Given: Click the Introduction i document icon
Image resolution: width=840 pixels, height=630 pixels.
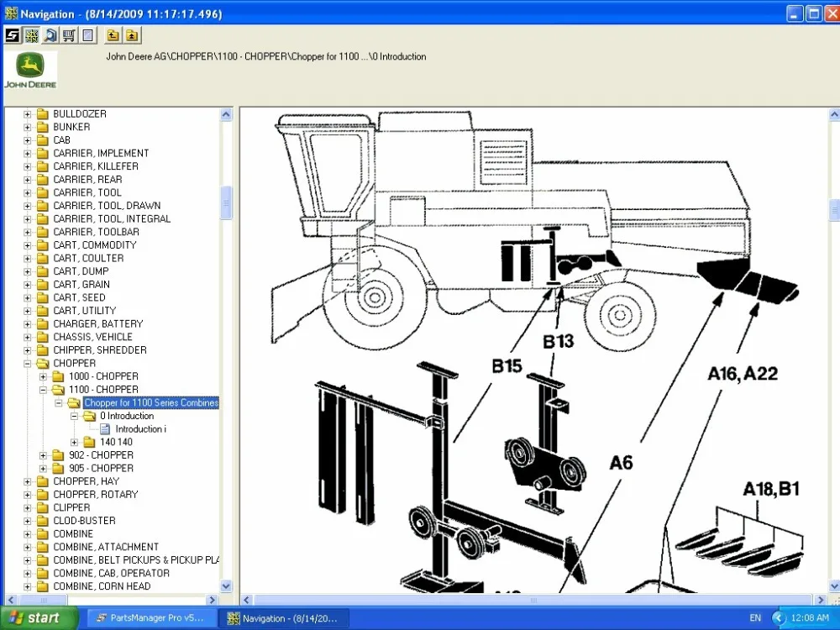Looking at the screenshot, I should [105, 429].
